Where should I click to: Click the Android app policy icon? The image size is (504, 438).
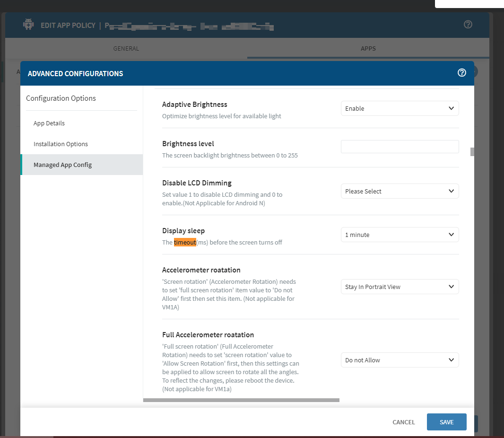point(28,25)
